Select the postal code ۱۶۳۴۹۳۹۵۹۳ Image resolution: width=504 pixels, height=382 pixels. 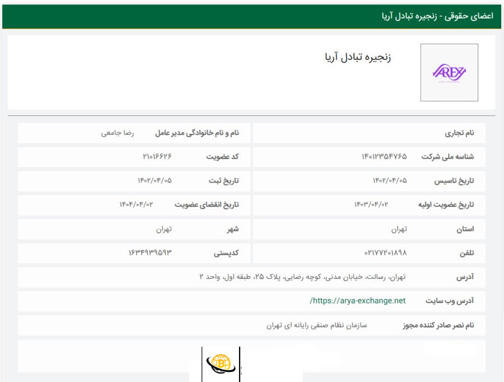click(x=150, y=253)
